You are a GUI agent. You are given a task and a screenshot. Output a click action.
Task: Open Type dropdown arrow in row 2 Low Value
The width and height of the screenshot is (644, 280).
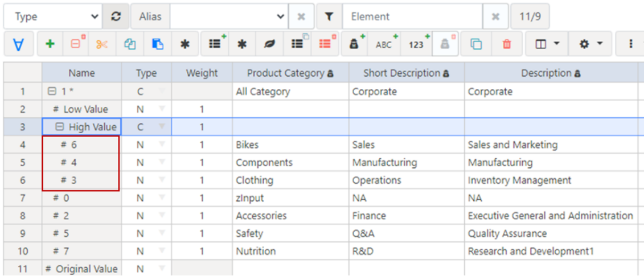[x=162, y=109]
